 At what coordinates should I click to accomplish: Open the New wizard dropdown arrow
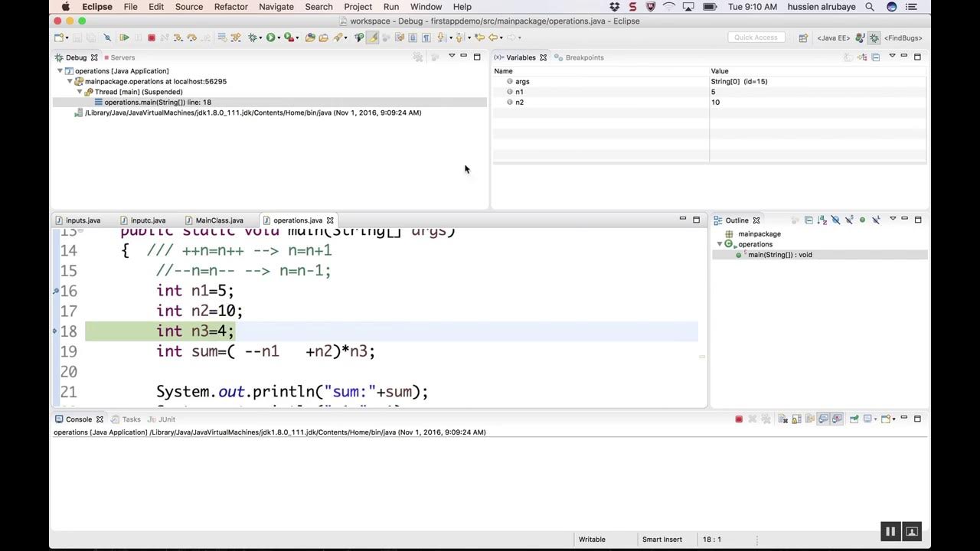pos(66,37)
